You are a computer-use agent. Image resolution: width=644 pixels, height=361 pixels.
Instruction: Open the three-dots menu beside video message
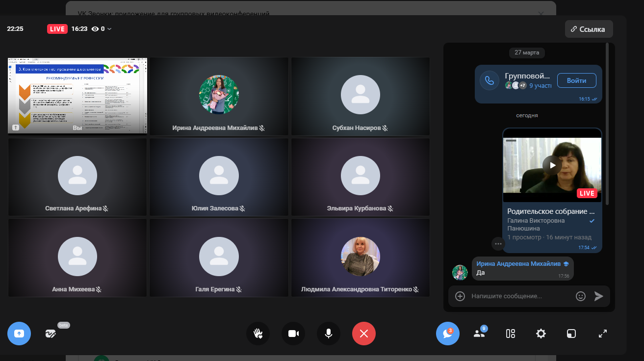click(x=498, y=243)
